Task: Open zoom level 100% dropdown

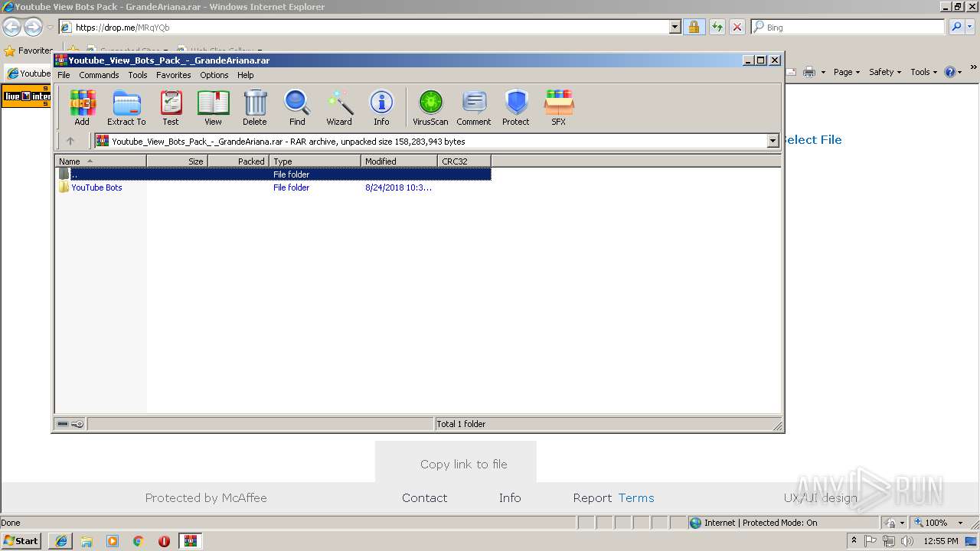Action: click(x=960, y=523)
